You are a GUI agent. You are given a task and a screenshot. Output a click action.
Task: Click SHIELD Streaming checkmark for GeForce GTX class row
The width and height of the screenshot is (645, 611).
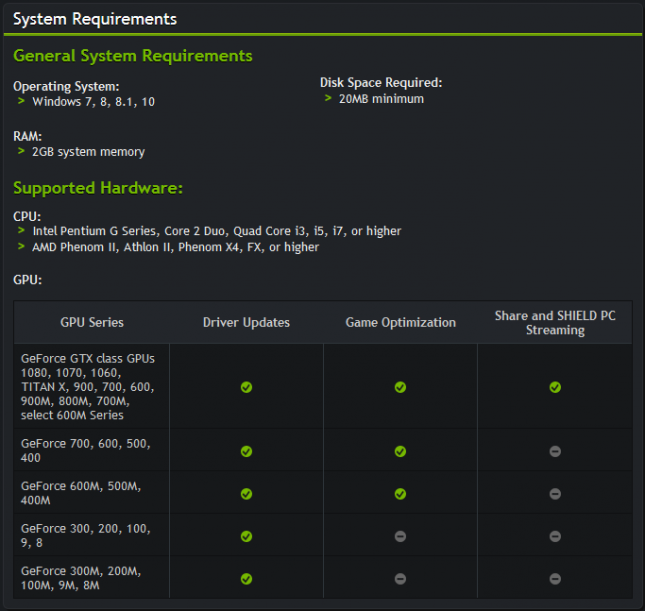(555, 387)
